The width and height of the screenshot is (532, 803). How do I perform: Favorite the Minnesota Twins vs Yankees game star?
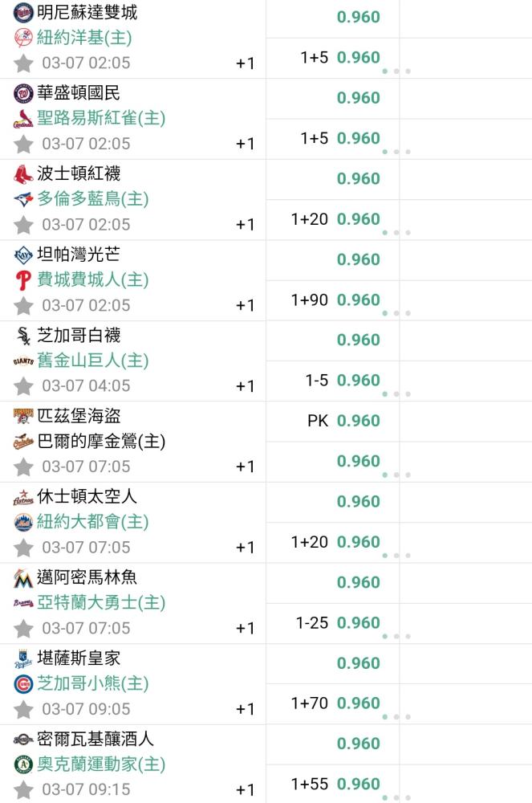click(23, 64)
